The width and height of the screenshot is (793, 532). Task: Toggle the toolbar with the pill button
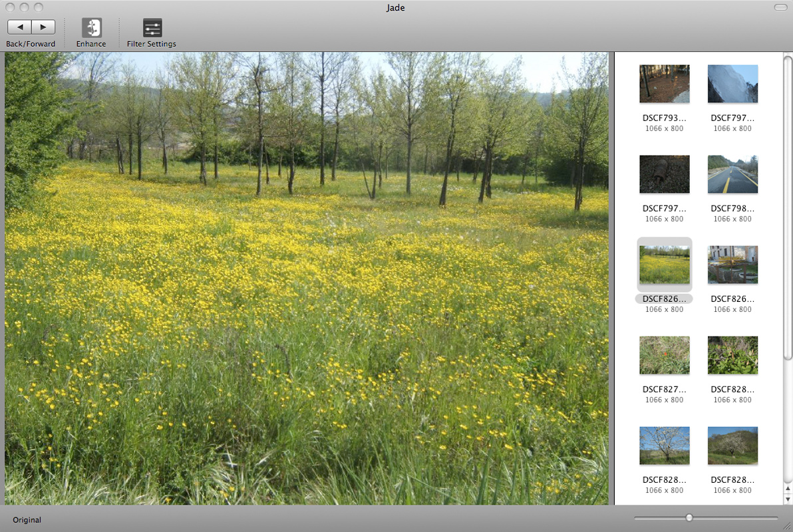pyautogui.click(x=780, y=7)
